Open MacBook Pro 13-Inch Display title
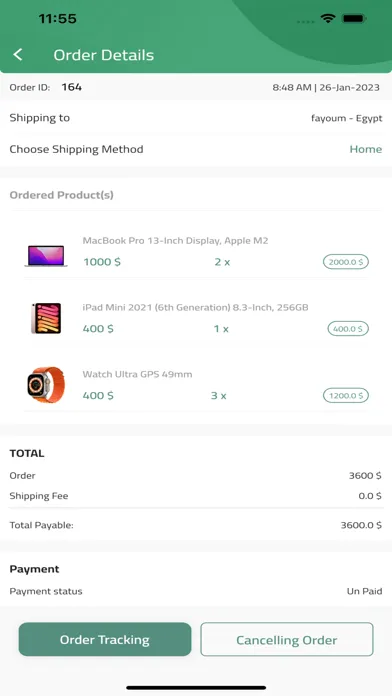The width and height of the screenshot is (392, 696). click(x=175, y=241)
